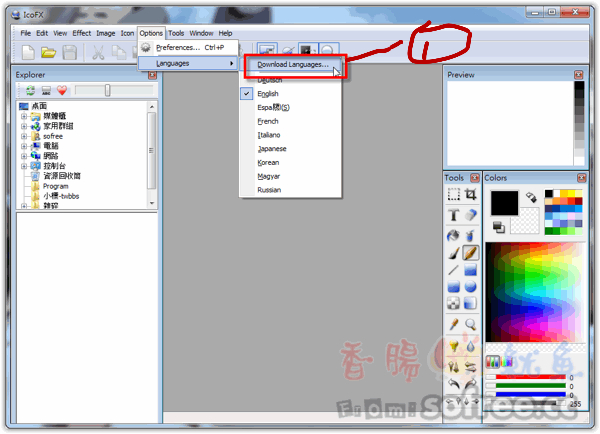
Task: Close the Preview panel
Action: point(579,75)
